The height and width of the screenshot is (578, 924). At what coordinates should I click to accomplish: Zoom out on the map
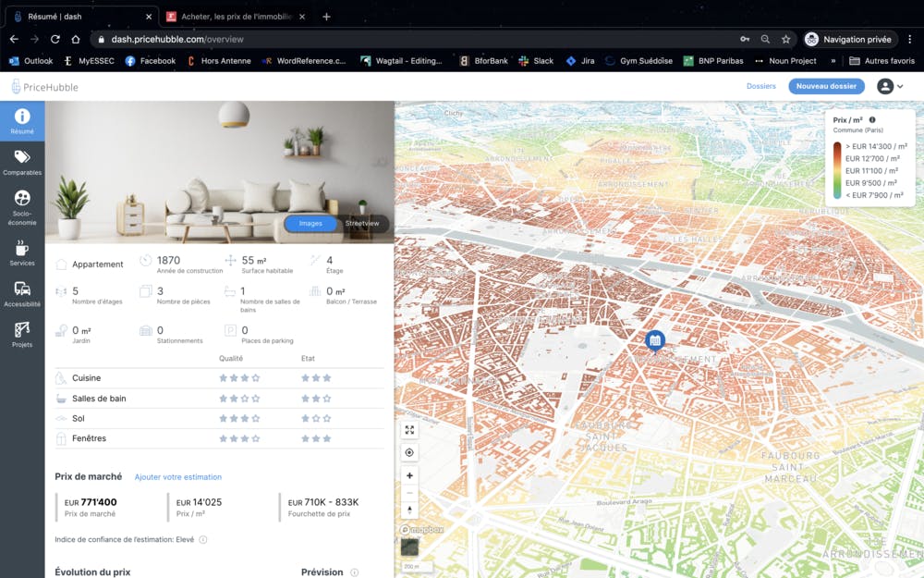pos(409,493)
